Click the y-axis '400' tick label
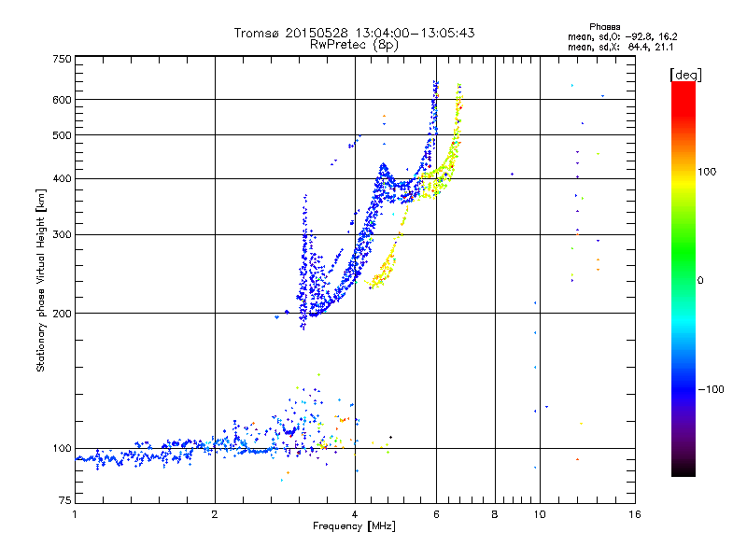747x560 pixels. (x=62, y=179)
